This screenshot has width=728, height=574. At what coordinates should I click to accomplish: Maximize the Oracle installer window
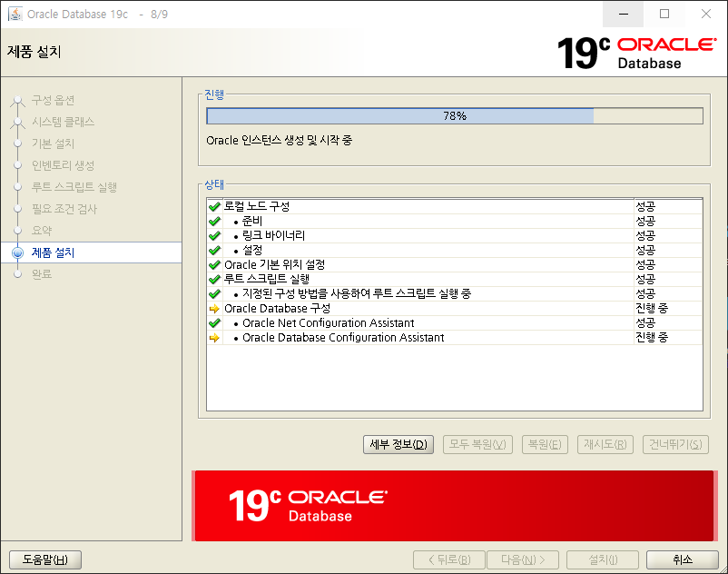[x=664, y=14]
